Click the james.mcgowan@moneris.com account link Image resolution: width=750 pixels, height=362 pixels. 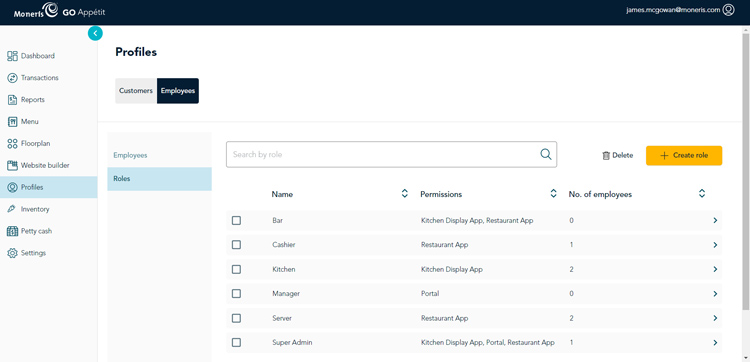(673, 10)
